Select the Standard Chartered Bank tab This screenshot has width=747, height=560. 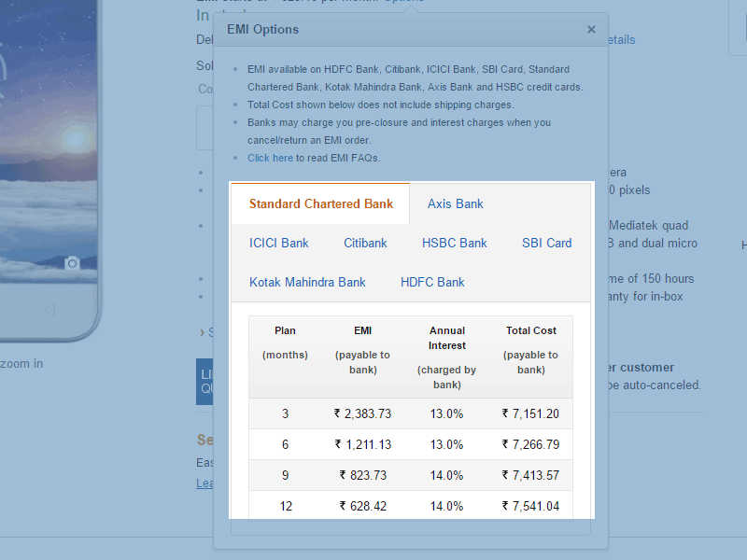[x=320, y=203]
